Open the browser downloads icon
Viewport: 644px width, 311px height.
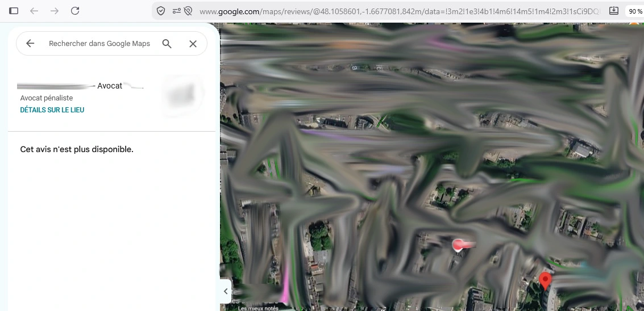[614, 11]
